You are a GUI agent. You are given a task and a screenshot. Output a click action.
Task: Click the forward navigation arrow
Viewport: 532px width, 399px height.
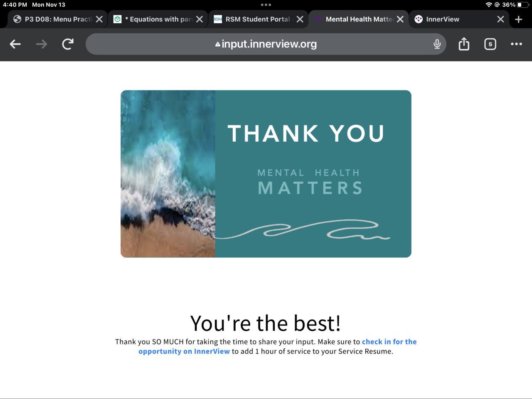point(42,44)
